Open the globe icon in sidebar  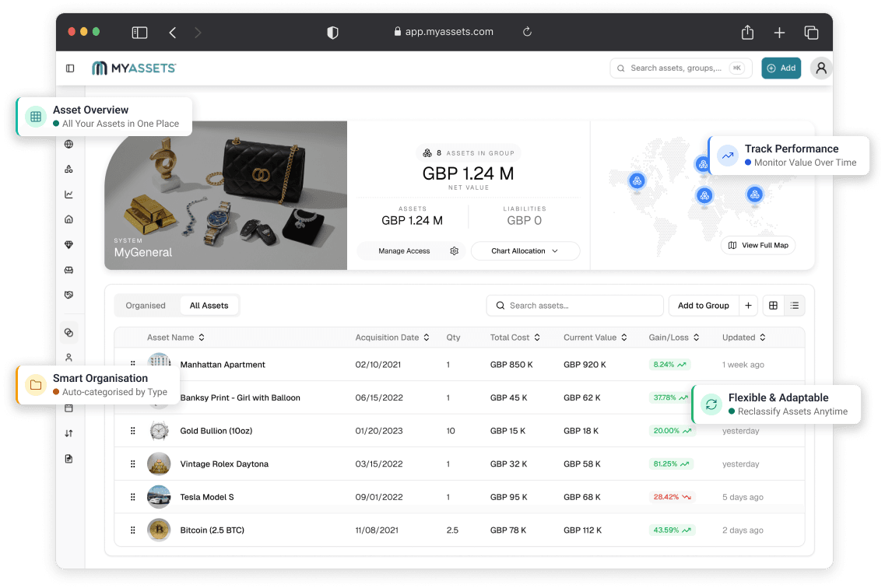pyautogui.click(x=68, y=145)
